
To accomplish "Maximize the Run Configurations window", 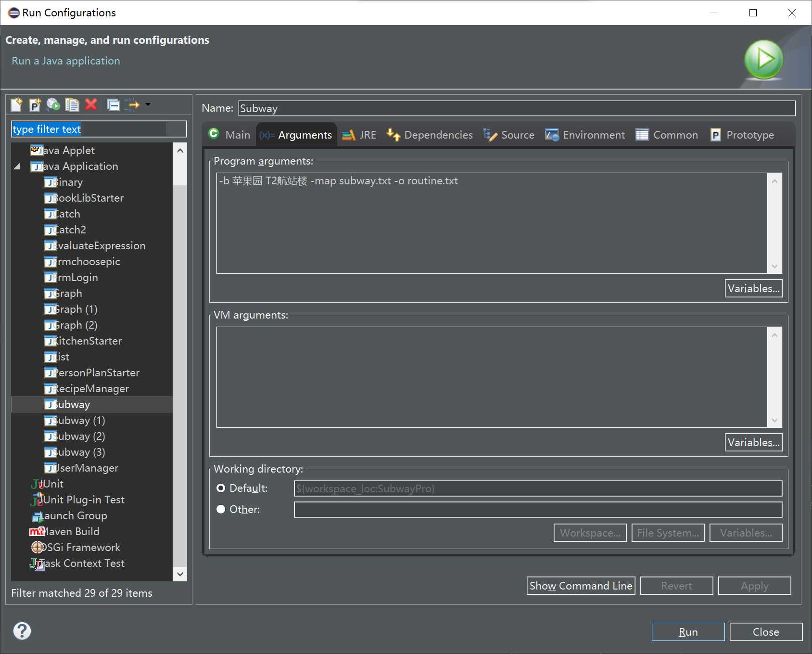I will tap(753, 13).
